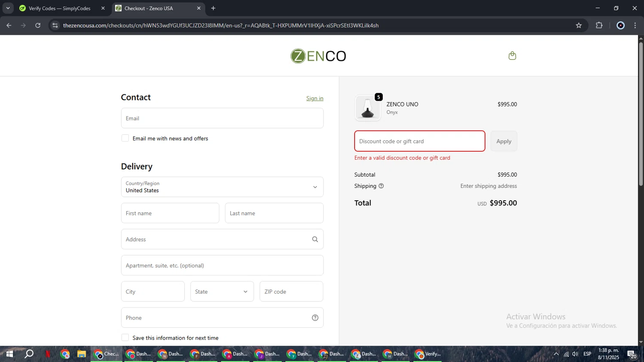
Task: Check Save this information for next time
Action: pyautogui.click(x=125, y=338)
